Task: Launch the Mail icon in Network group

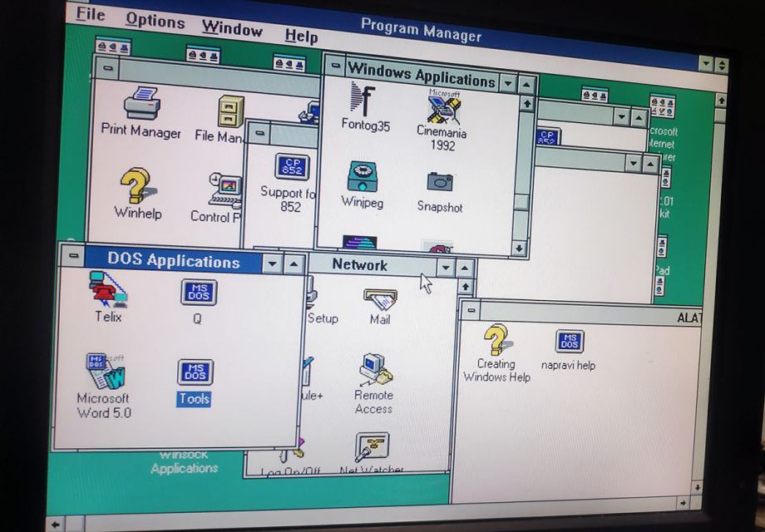Action: click(x=379, y=296)
